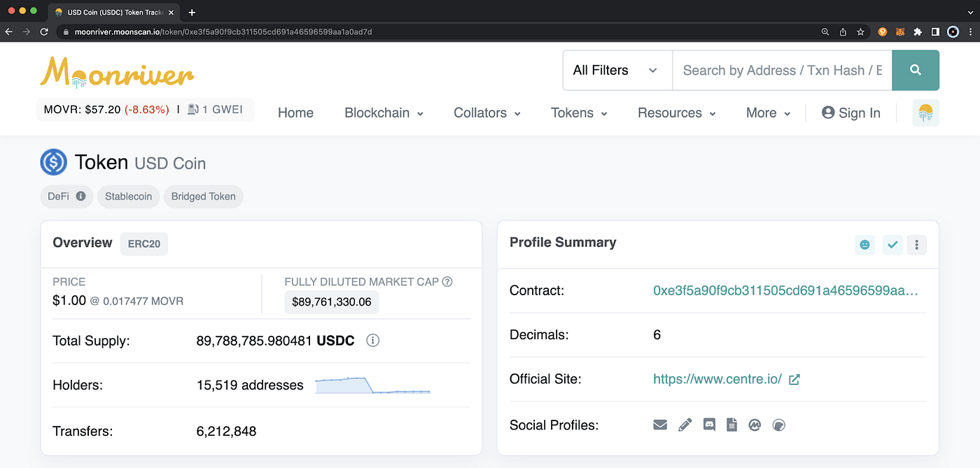The image size is (980, 468).
Task: Click the holders history mini chart
Action: coord(372,385)
